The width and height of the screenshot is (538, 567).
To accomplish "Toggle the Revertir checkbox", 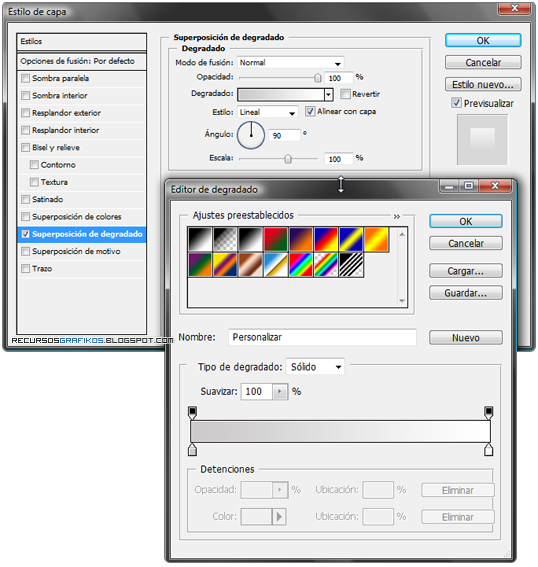I will click(x=345, y=94).
